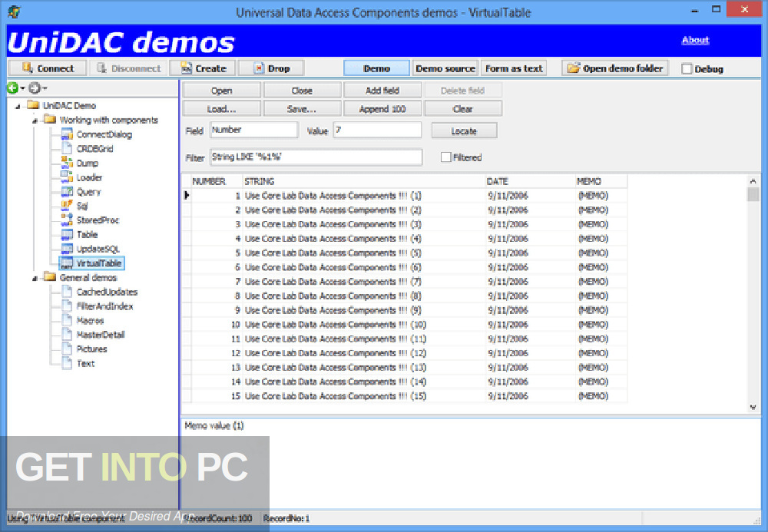The image size is (768, 532).
Task: Click the Loader demo icon
Action: click(x=67, y=177)
